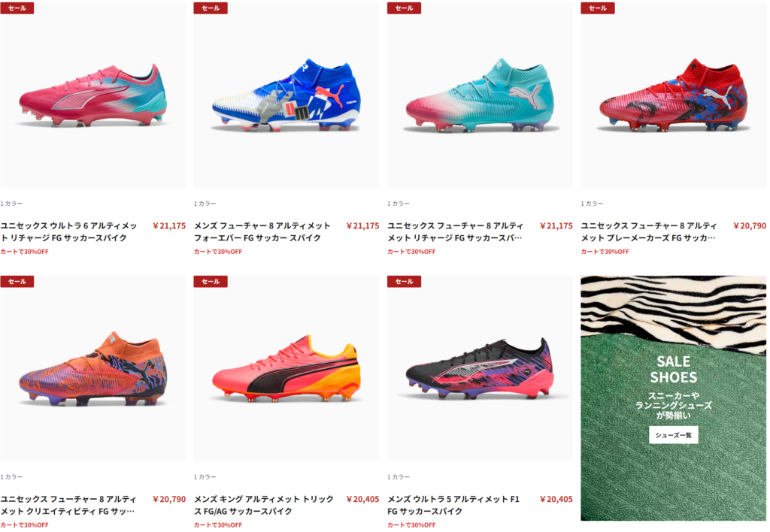
Task: Open メンズ キング アルティメット トリックス title link
Action: [x=264, y=505]
